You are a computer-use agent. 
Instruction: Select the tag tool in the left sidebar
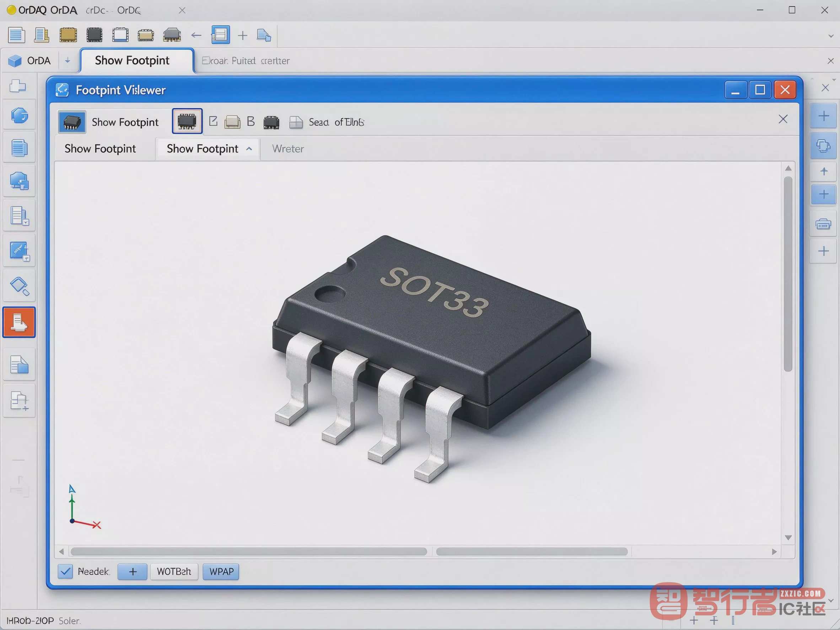[x=19, y=286]
